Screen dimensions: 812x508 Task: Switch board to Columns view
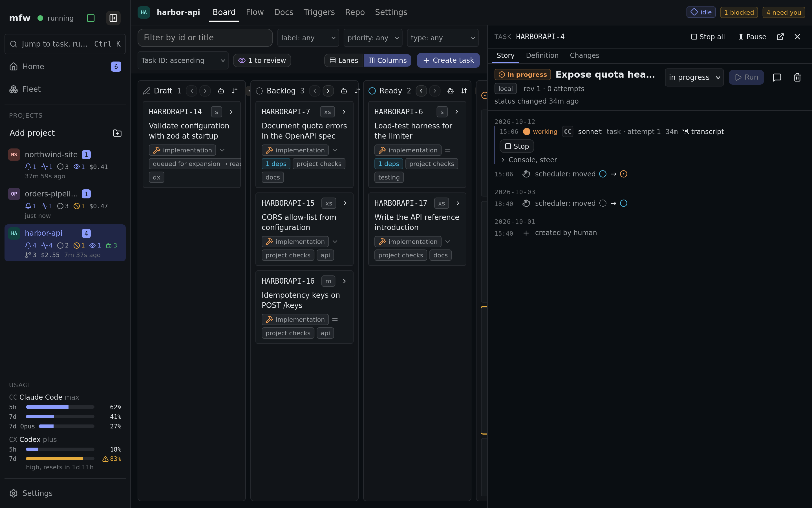(388, 60)
